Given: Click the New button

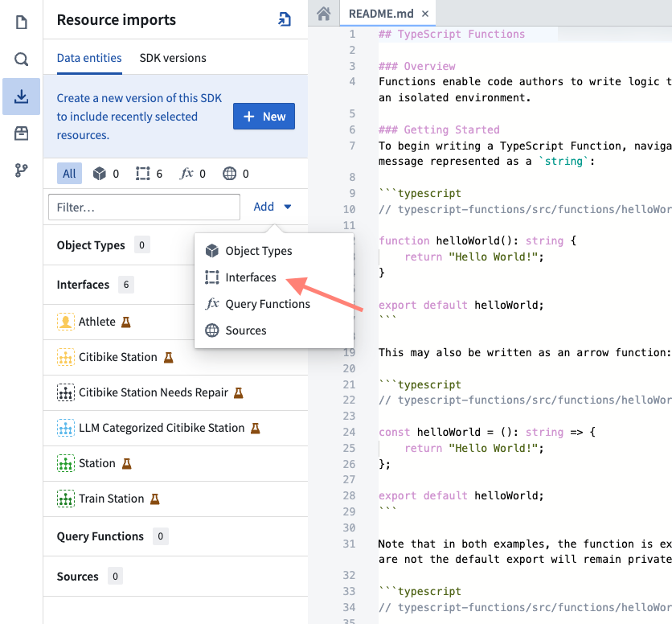Looking at the screenshot, I should pyautogui.click(x=264, y=117).
